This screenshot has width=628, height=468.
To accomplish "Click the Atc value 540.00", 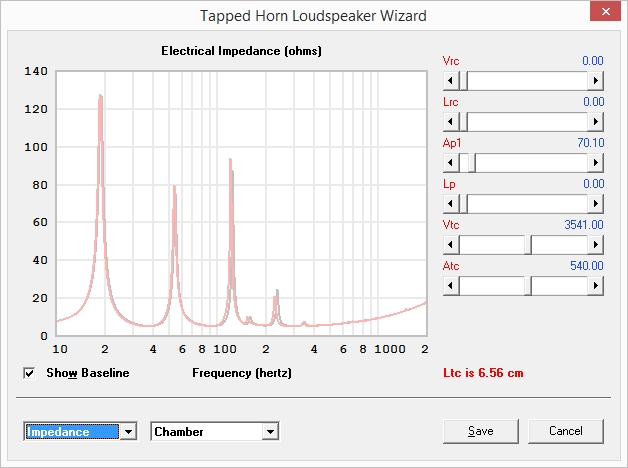I will (586, 265).
